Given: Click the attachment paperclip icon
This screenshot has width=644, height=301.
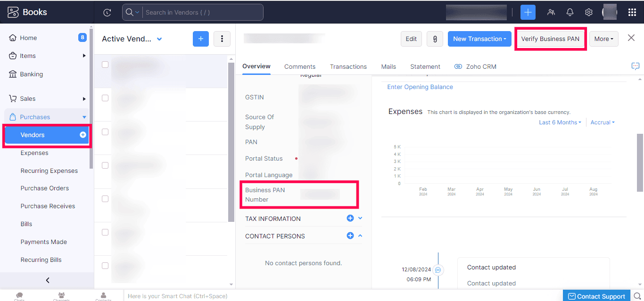Looking at the screenshot, I should (434, 39).
